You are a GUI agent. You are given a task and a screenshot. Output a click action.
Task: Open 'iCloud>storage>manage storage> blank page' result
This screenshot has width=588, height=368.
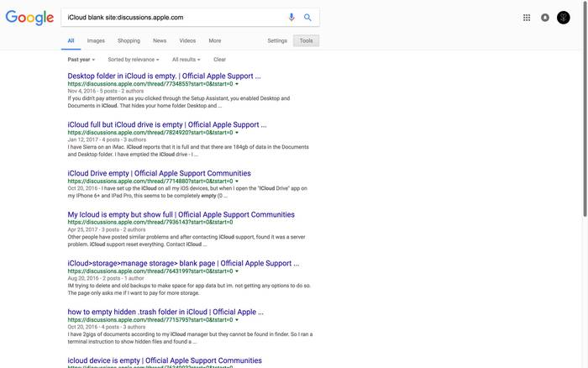tap(183, 263)
